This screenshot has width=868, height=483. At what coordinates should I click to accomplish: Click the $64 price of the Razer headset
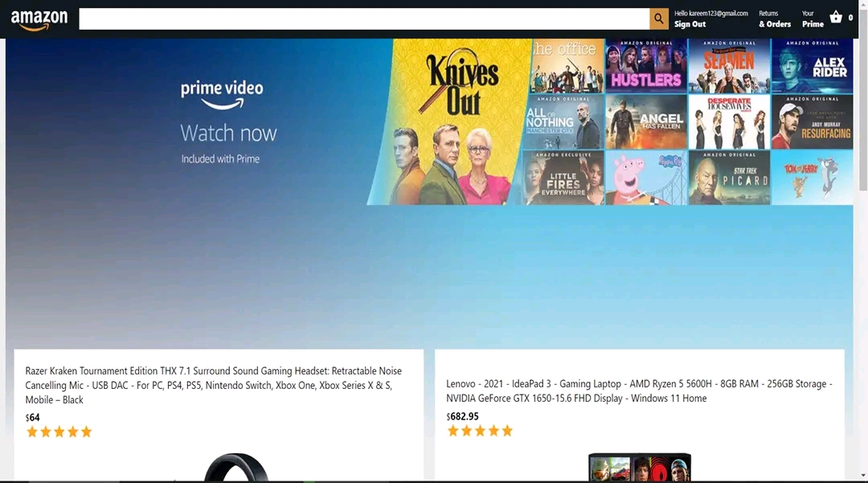point(33,417)
